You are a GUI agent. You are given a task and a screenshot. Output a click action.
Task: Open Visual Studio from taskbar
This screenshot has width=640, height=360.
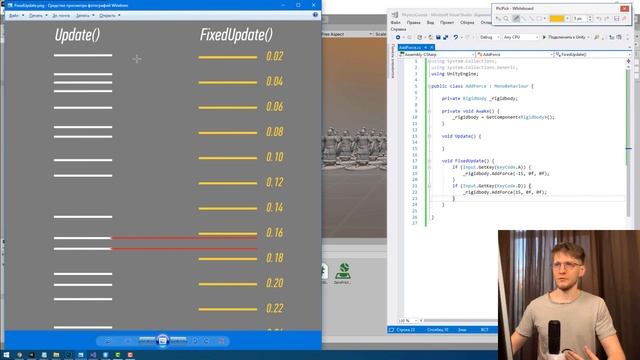[93, 355]
